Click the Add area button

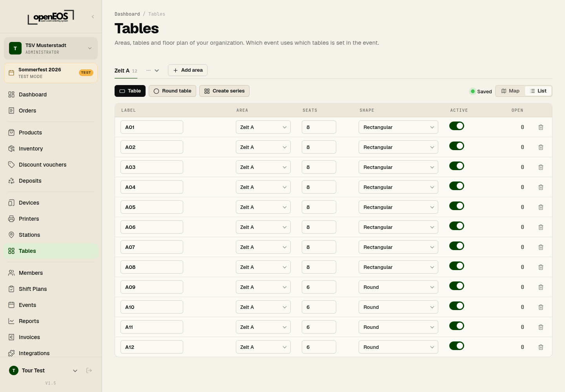pos(188,70)
